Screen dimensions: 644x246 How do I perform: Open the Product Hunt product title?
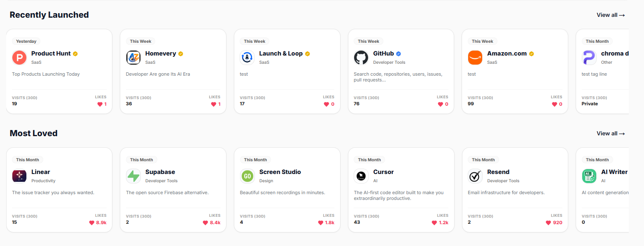[51, 53]
